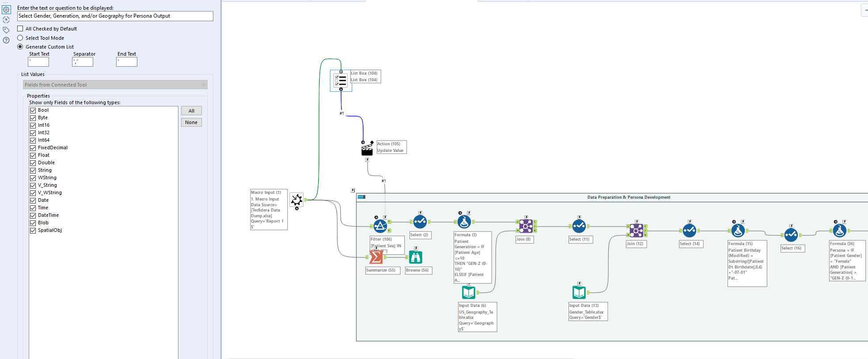Uncheck the SpatialObj field type

point(33,231)
